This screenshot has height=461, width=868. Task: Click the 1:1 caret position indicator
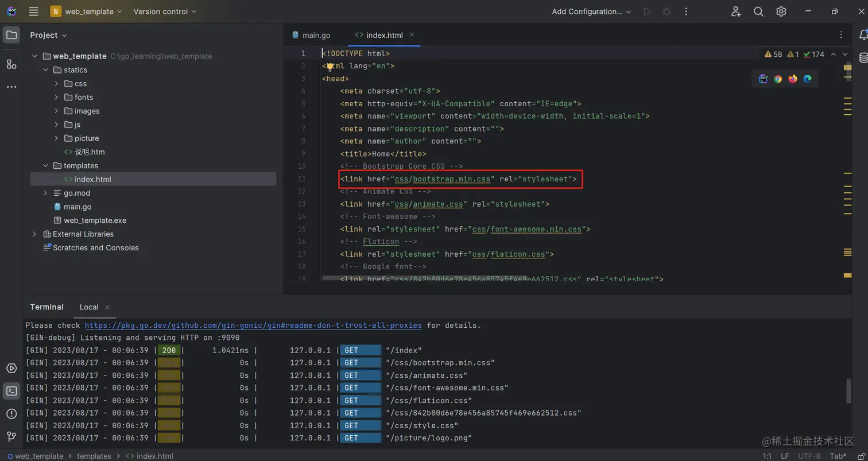[767, 456]
